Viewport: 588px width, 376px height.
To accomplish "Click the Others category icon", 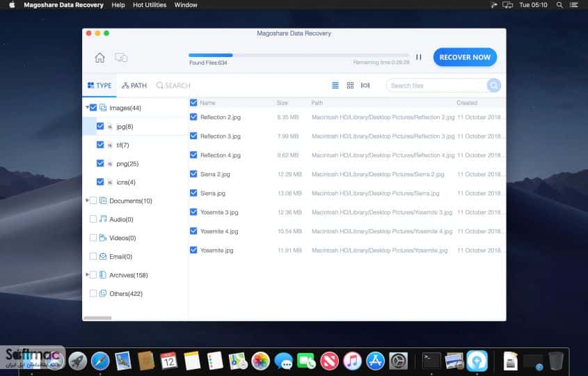I will click(x=103, y=293).
